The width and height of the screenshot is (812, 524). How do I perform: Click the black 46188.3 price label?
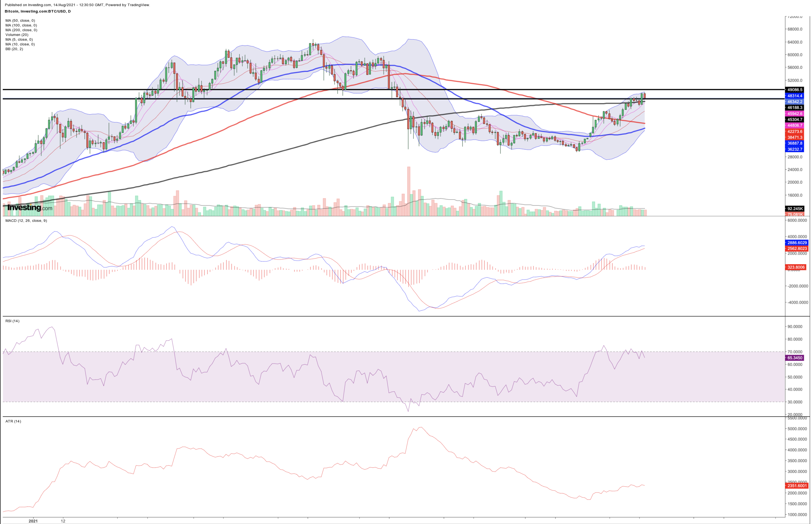795,108
